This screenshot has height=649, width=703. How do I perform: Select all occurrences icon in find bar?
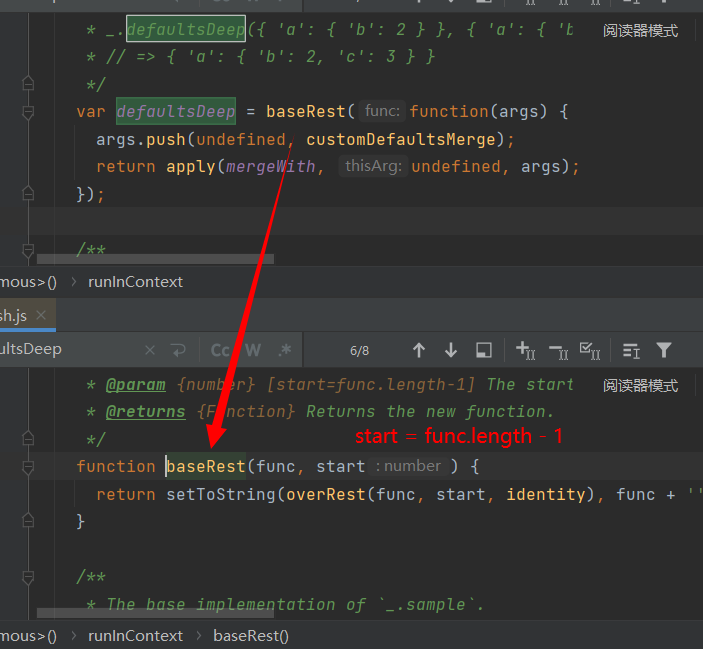click(x=590, y=350)
